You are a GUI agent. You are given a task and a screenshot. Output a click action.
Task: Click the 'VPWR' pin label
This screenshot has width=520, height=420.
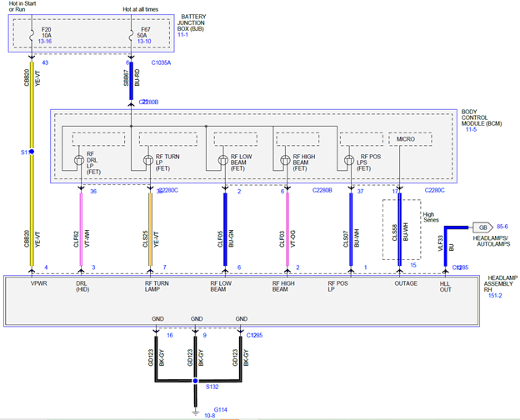(39, 283)
